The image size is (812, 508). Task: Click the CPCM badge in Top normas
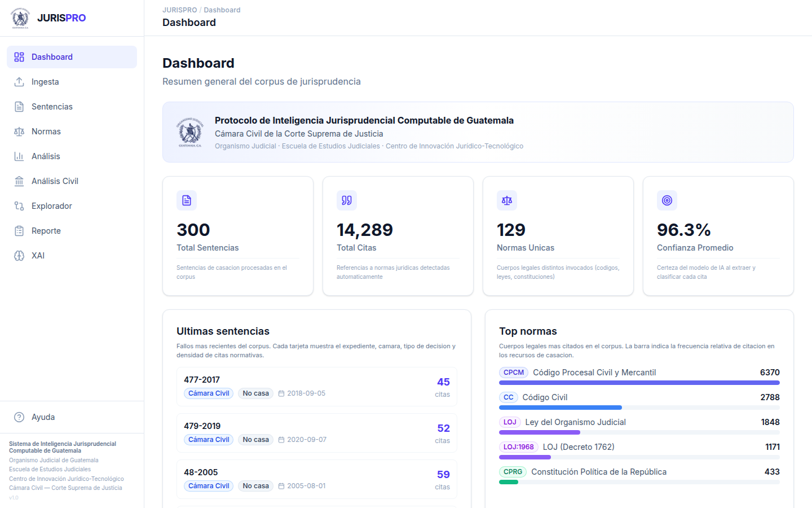tap(514, 372)
